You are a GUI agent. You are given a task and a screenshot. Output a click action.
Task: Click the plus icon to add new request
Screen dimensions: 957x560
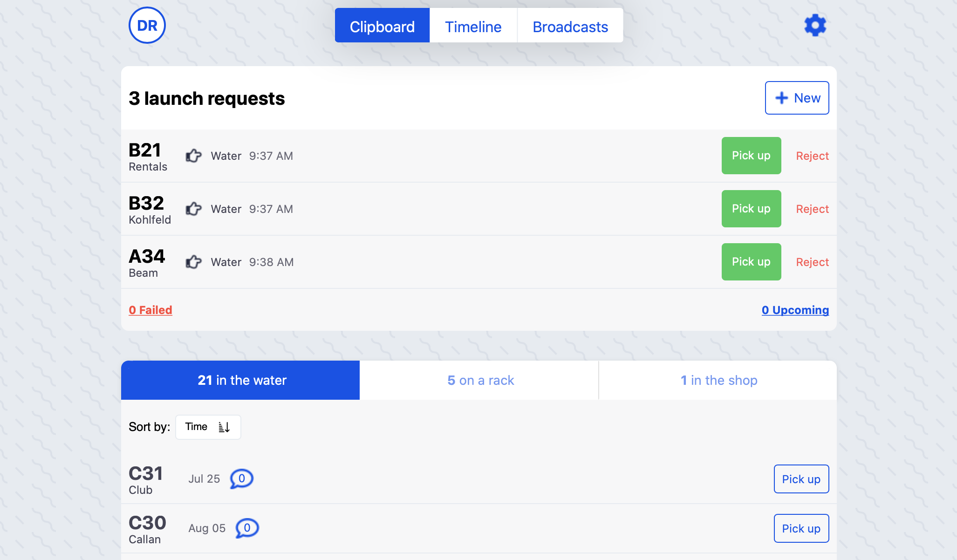click(x=780, y=97)
